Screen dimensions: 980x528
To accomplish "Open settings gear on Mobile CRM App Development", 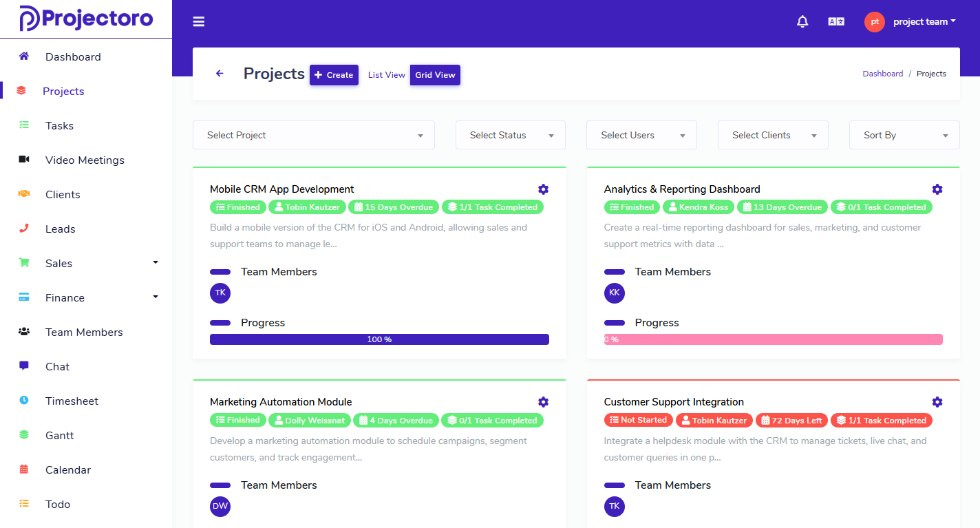I will [x=543, y=189].
